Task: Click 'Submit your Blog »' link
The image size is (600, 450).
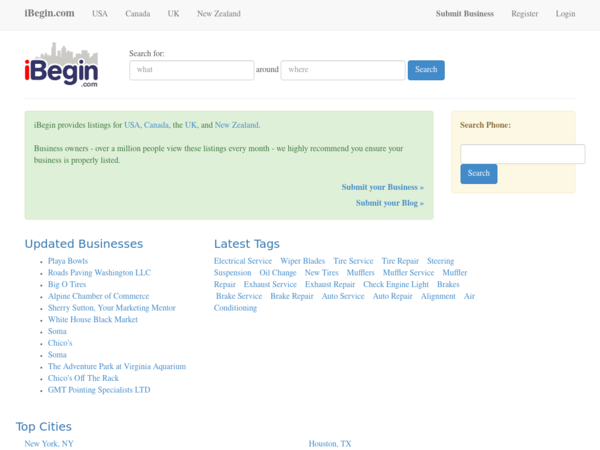Action: (x=390, y=203)
